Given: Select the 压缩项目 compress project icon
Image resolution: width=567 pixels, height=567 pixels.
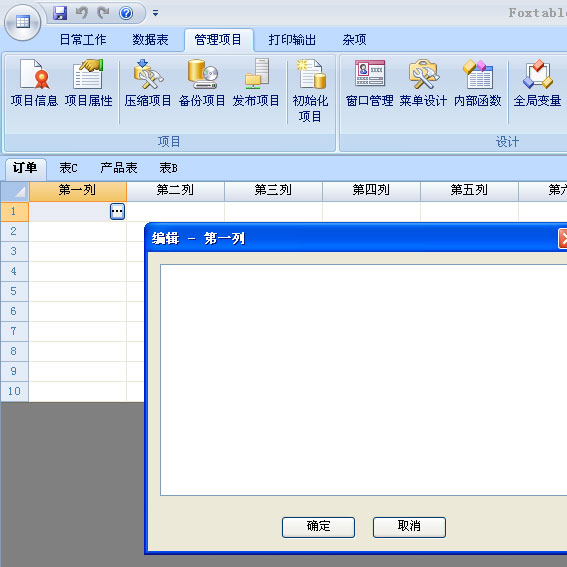Looking at the screenshot, I should coord(148,83).
